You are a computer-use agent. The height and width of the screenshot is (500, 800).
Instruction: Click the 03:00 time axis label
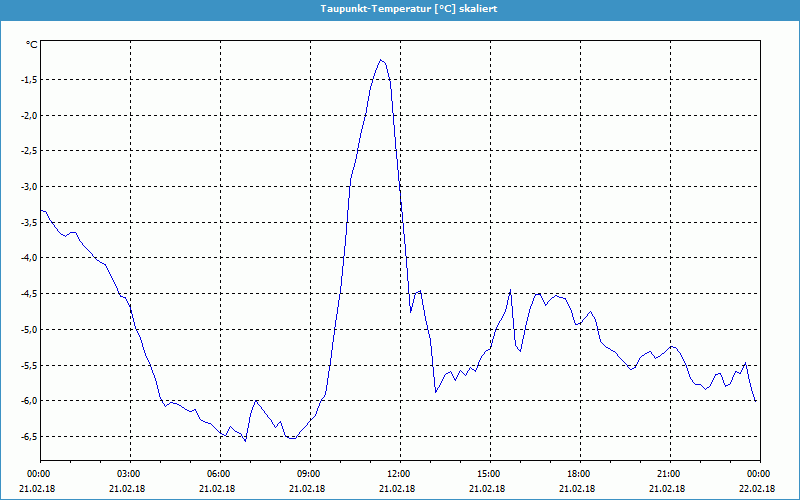click(129, 474)
